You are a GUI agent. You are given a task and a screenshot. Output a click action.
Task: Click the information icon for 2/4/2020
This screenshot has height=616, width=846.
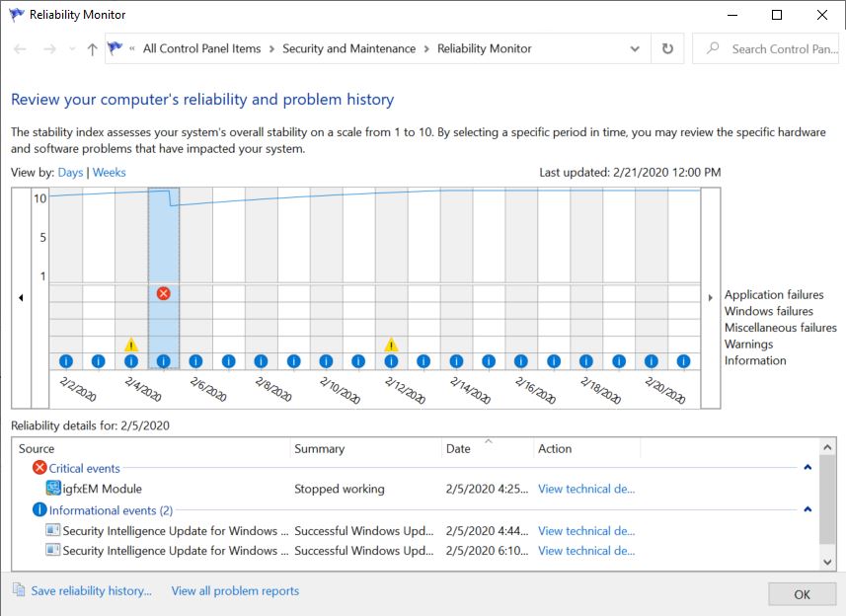coord(131,361)
